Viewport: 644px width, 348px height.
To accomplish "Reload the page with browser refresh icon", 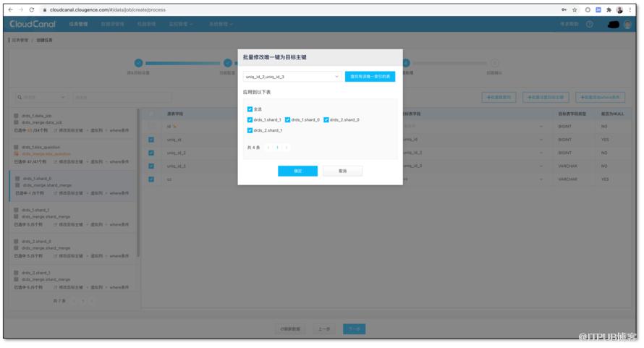I will point(32,9).
